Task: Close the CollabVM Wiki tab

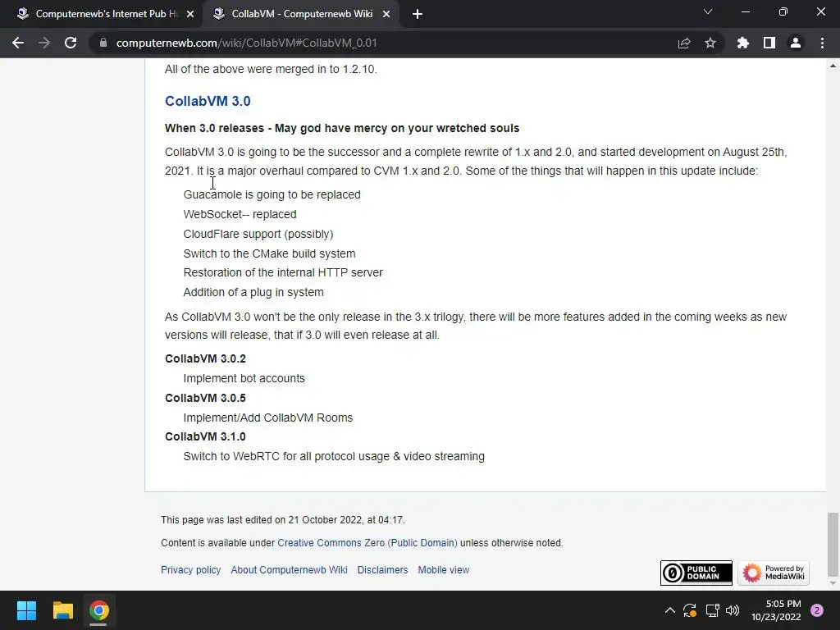Action: click(386, 15)
